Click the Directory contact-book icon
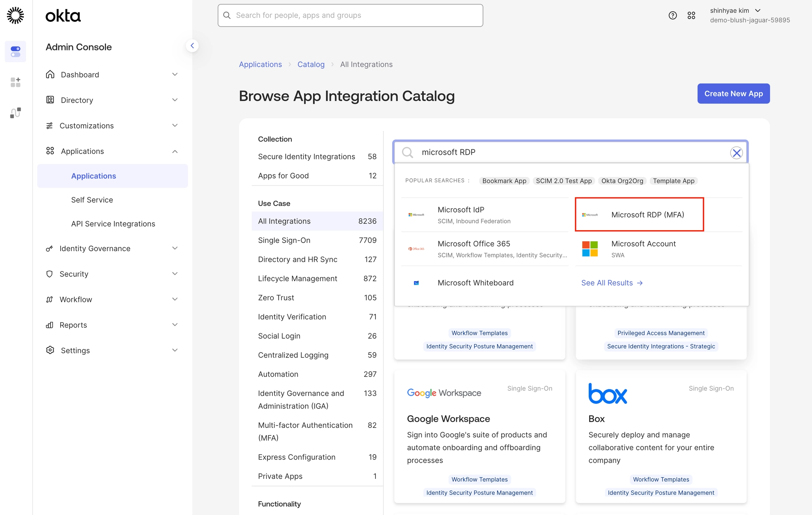Viewport: 812px width, 515px height. point(50,100)
